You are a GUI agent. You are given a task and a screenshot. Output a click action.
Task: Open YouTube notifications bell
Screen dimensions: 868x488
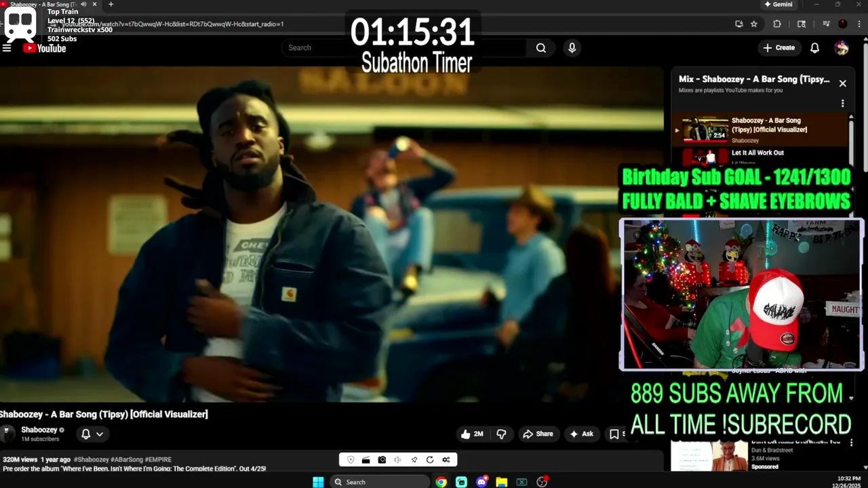point(815,48)
